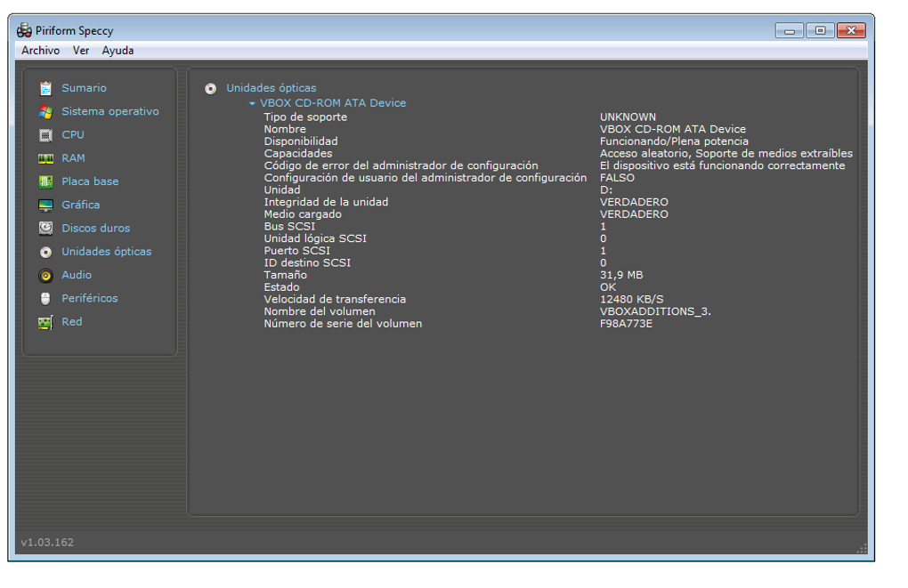The height and width of the screenshot is (588, 908).
Task: Click the Discos duros drive icon
Action: pos(45,229)
